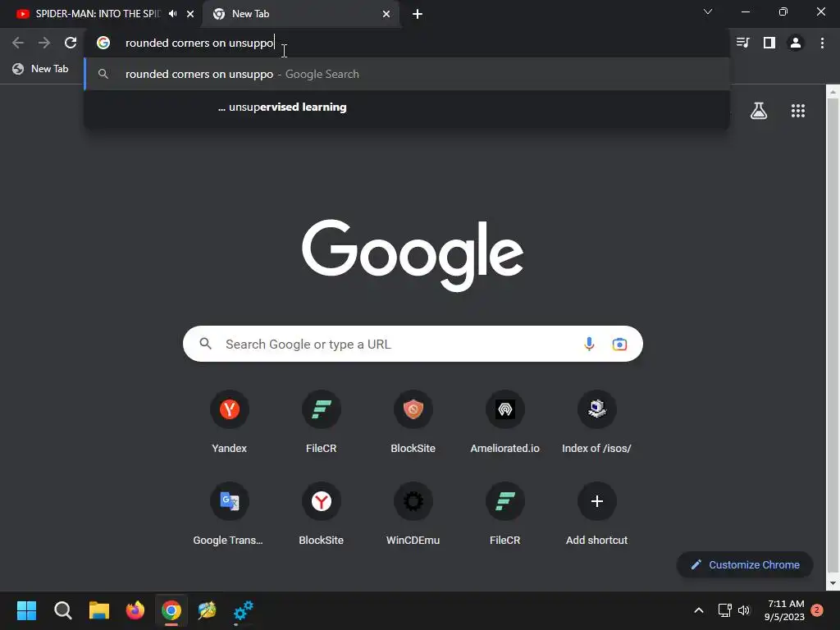This screenshot has width=840, height=630.
Task: Open the first-row FileCR shortcut
Action: [x=322, y=422]
